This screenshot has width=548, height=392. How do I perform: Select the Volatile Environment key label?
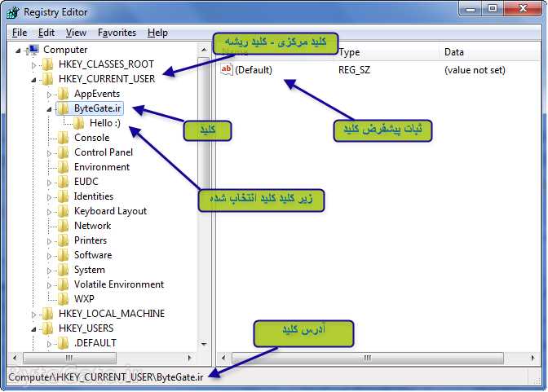(x=119, y=284)
